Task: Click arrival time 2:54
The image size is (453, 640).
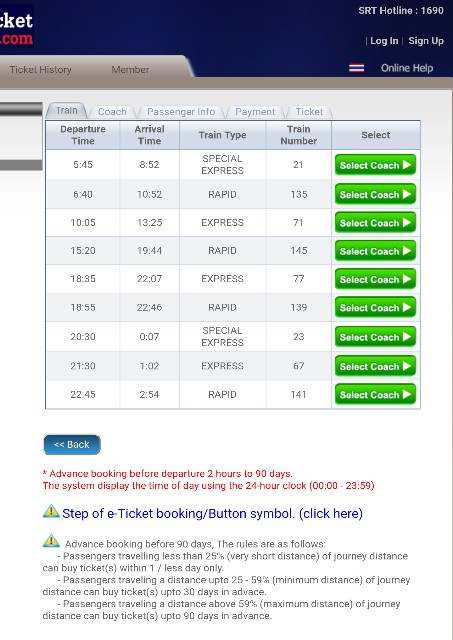Action: (149, 395)
